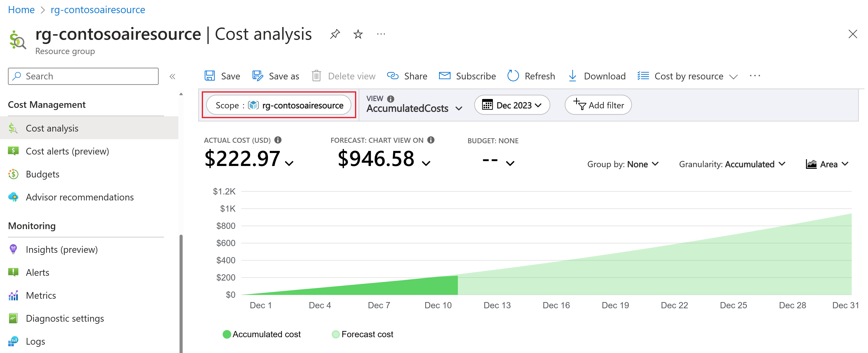The height and width of the screenshot is (353, 868).
Task: Refresh the cost data
Action: tap(531, 76)
